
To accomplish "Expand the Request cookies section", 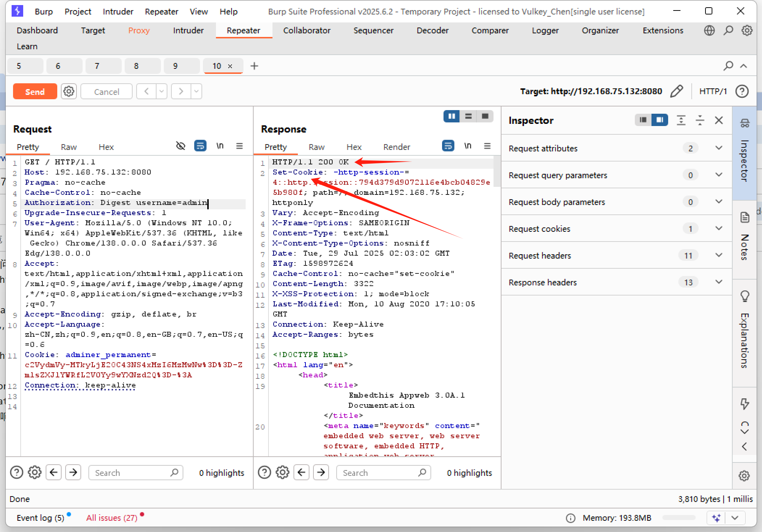I will pos(719,229).
